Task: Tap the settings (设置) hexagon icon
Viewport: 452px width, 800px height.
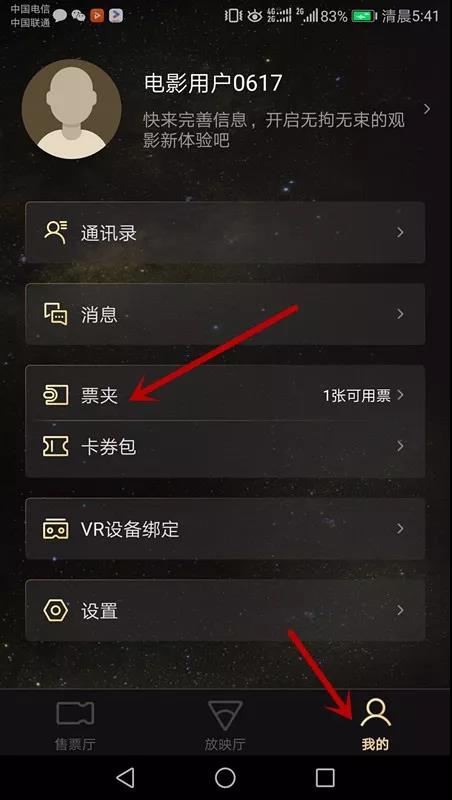Action: (x=56, y=610)
